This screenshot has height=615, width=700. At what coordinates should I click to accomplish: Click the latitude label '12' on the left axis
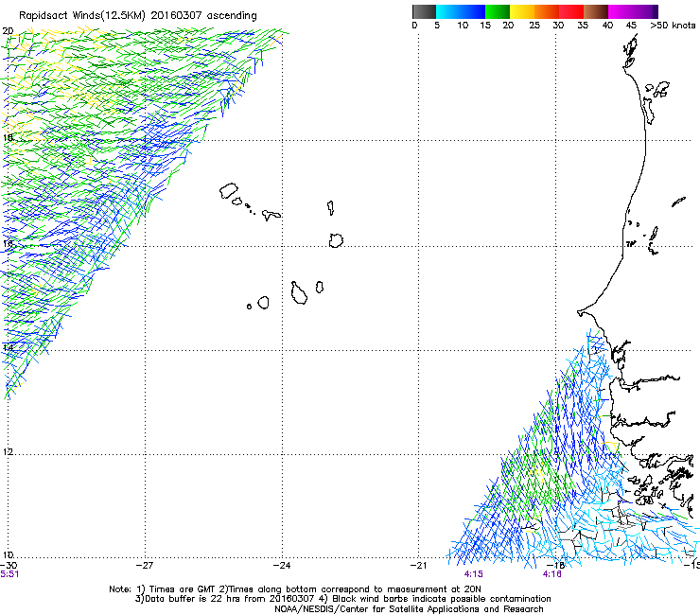pos(8,452)
